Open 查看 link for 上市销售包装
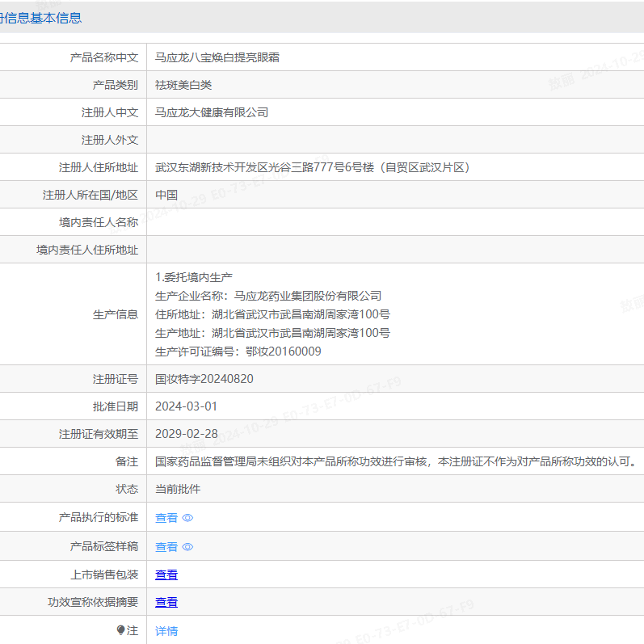 point(166,575)
